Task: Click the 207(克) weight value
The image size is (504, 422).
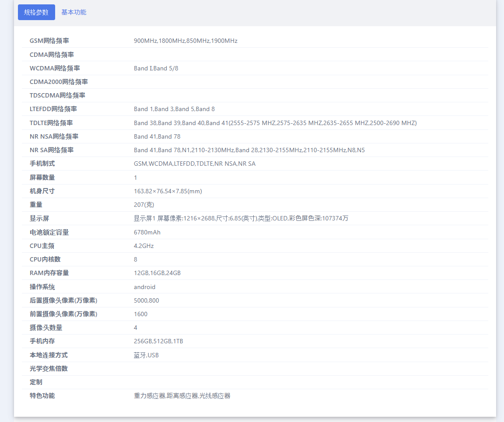Action: point(144,205)
